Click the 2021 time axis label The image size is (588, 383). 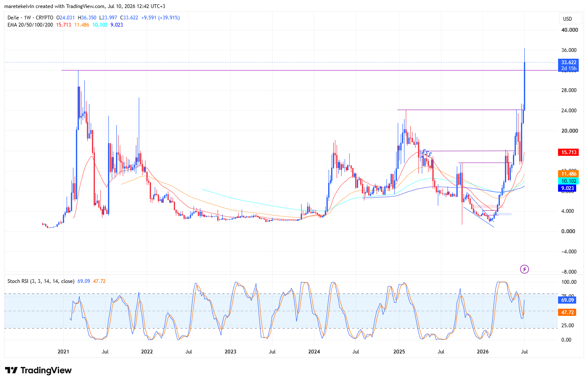[63, 352]
